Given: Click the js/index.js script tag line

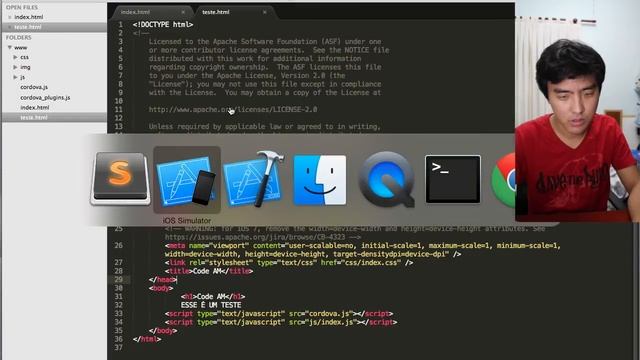Looking at the screenshot, I should click(x=281, y=322).
